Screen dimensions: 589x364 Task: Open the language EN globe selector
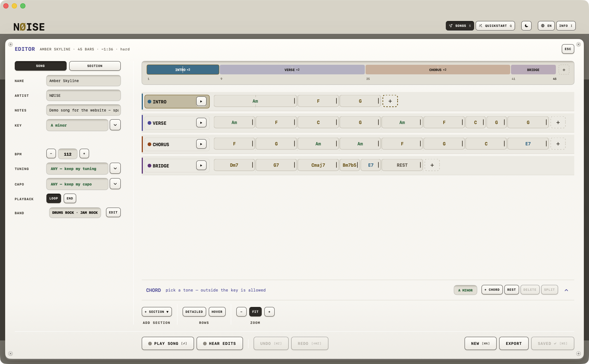[x=546, y=26]
